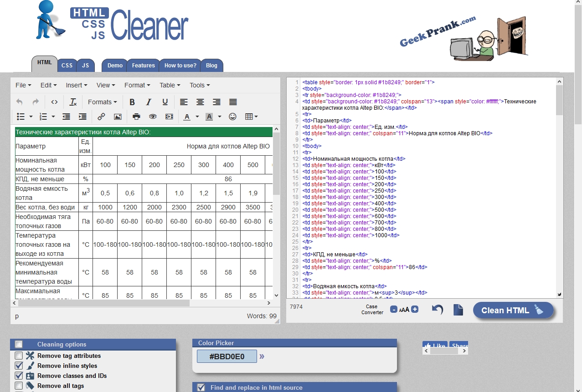The image size is (582, 392).
Task: Click the print icon in toolbar
Action: click(x=136, y=117)
